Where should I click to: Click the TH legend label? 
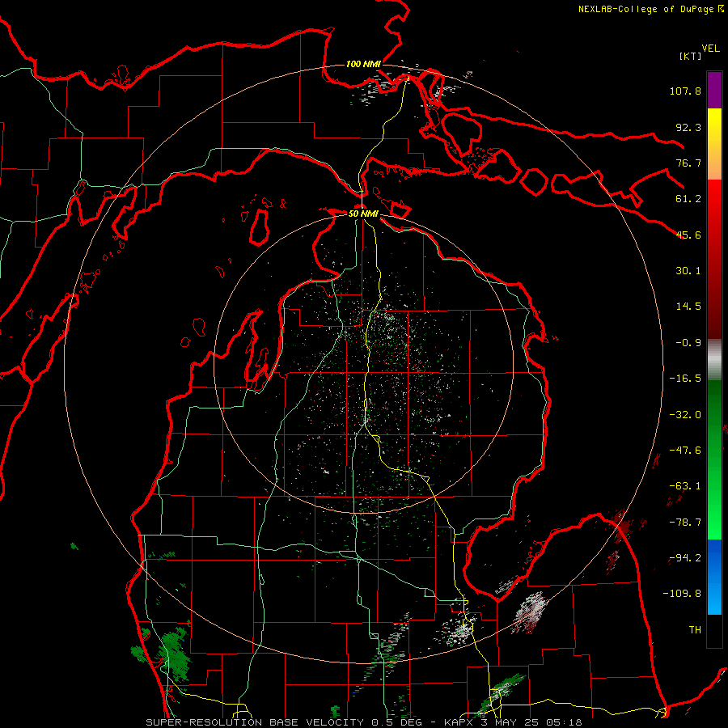click(x=695, y=630)
